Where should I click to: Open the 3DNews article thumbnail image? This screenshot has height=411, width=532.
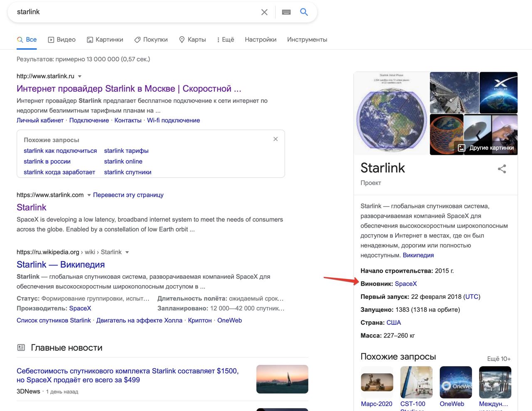point(282,379)
